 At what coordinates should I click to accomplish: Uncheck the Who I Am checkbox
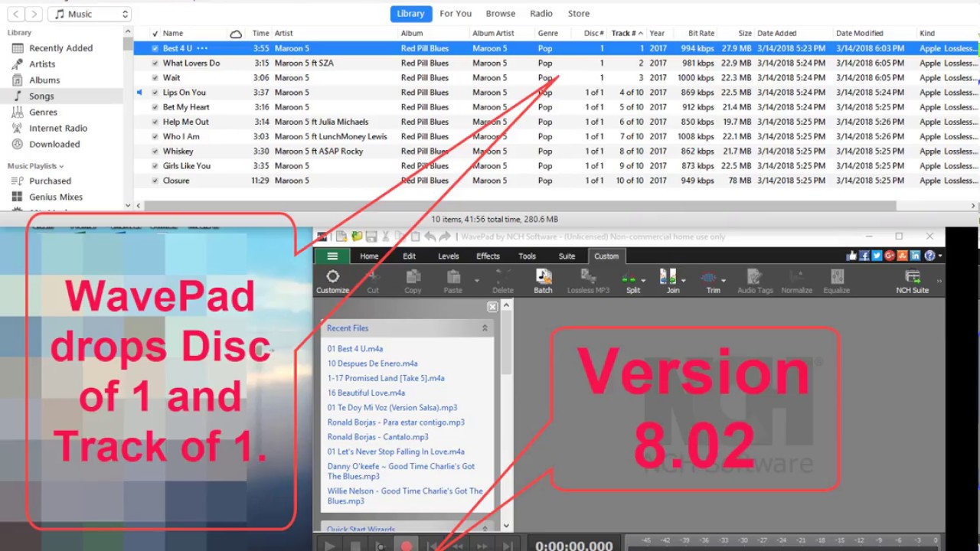point(155,136)
